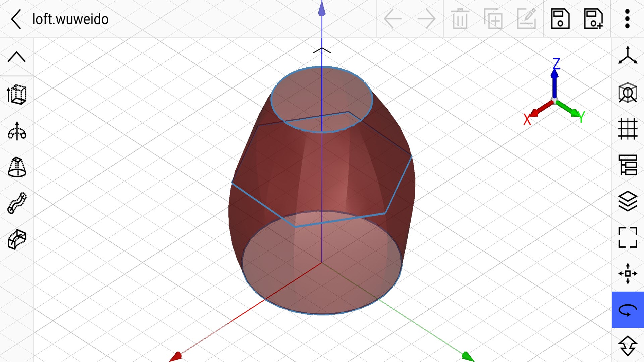Toggle the rotate view mode

[x=628, y=310]
